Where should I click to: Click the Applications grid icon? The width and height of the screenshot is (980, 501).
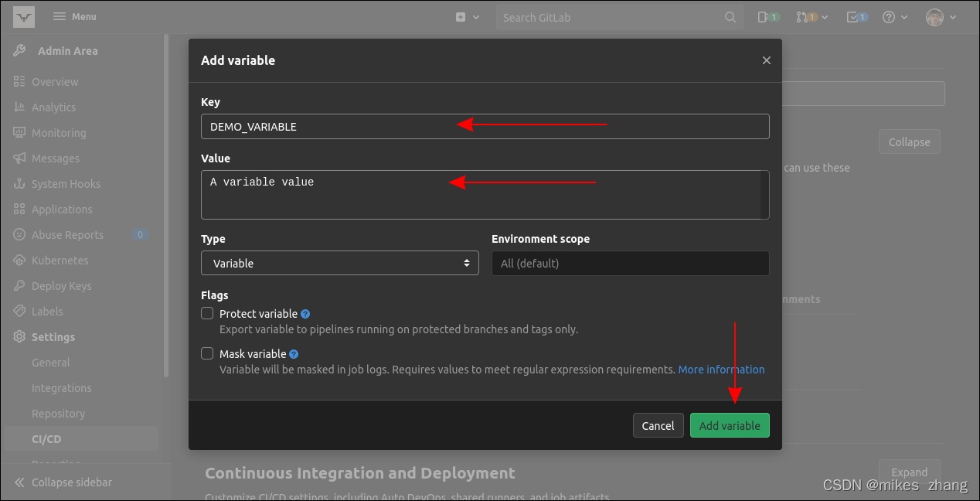tap(19, 210)
